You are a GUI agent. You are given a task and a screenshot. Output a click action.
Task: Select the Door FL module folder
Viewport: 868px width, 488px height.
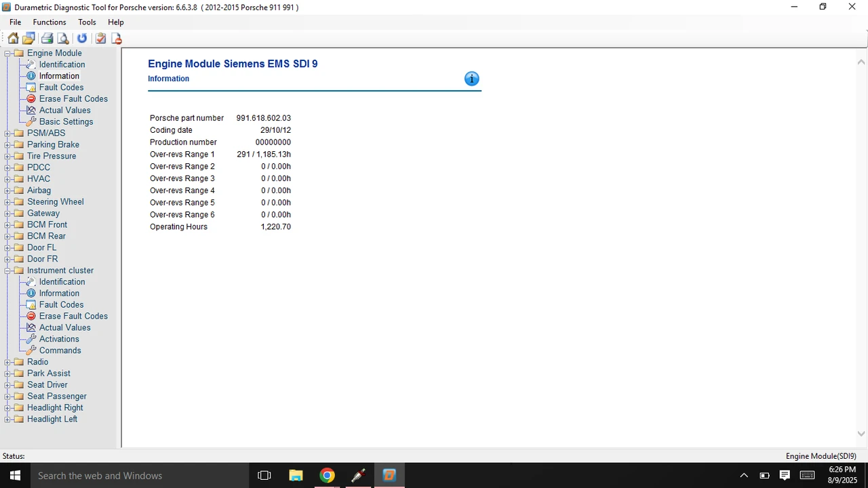pos(41,248)
